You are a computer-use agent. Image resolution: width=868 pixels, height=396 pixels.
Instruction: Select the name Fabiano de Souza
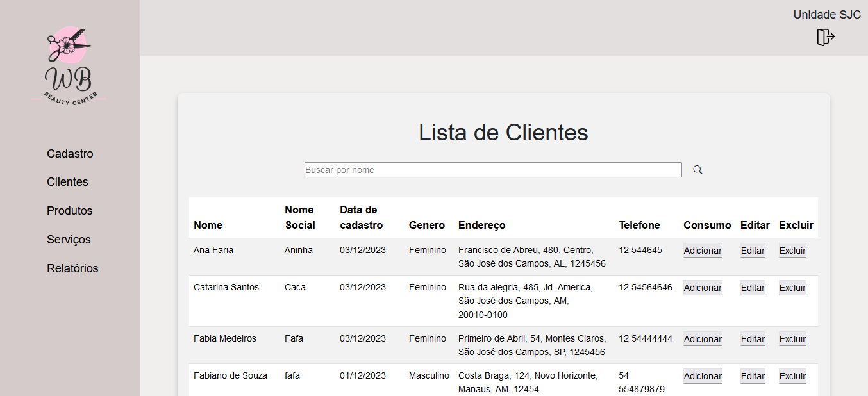tap(230, 375)
